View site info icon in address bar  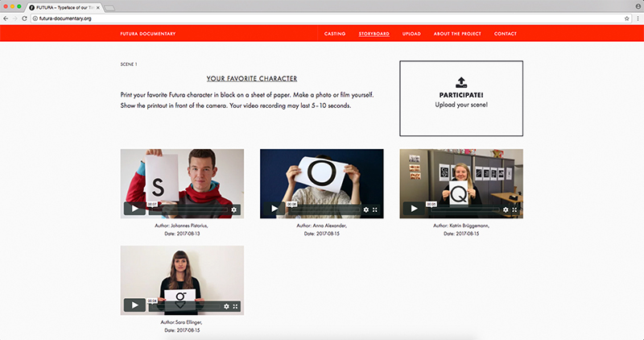click(35, 19)
